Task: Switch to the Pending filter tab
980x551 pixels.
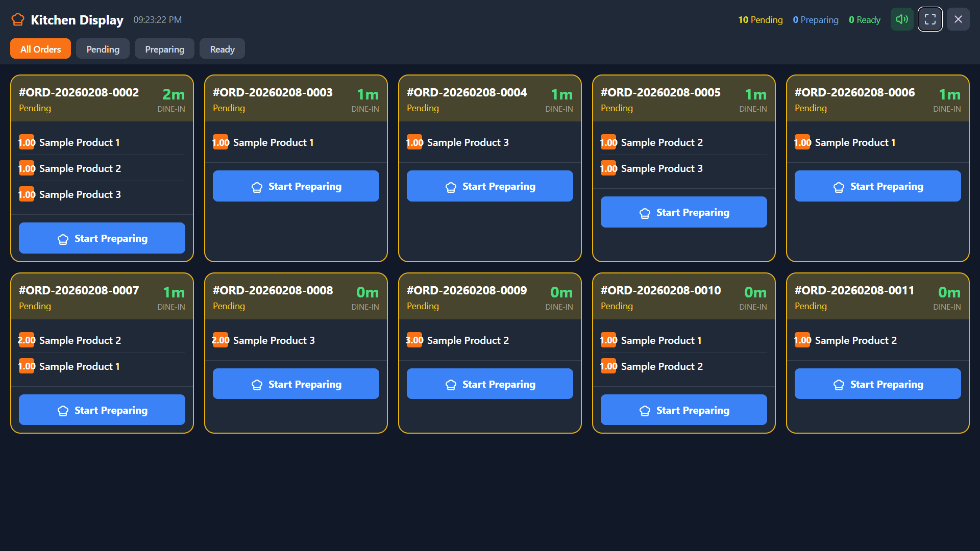Action: tap(103, 48)
